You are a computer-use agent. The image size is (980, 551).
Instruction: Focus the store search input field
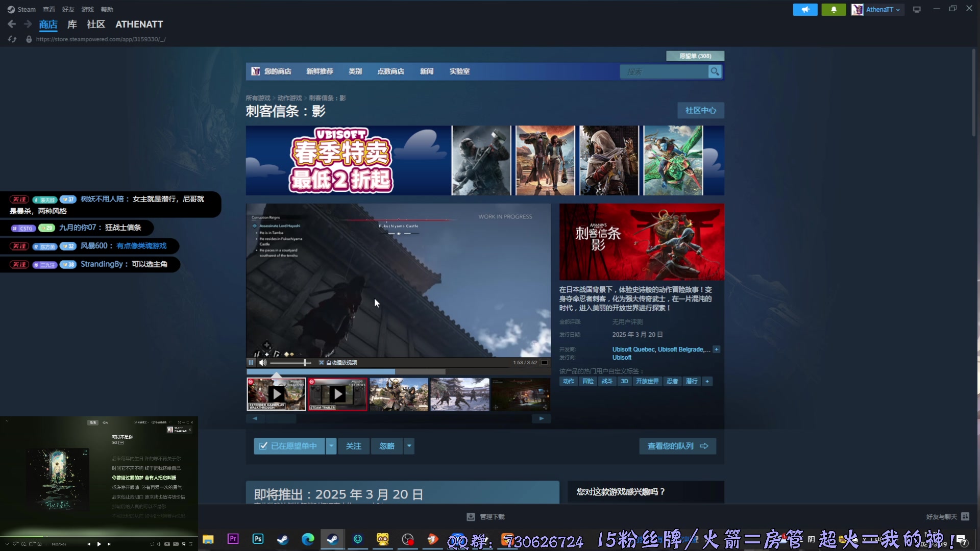(664, 72)
